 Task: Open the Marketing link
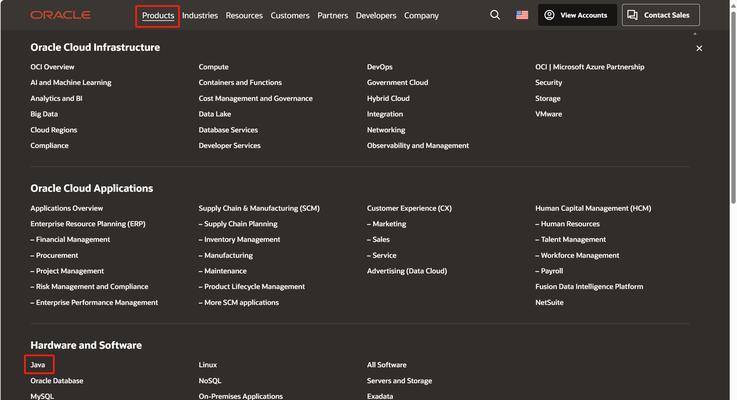[386, 224]
